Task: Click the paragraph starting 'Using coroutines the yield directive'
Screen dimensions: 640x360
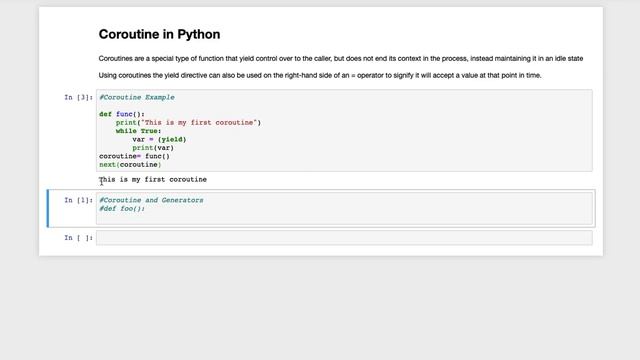Action: tap(320, 75)
